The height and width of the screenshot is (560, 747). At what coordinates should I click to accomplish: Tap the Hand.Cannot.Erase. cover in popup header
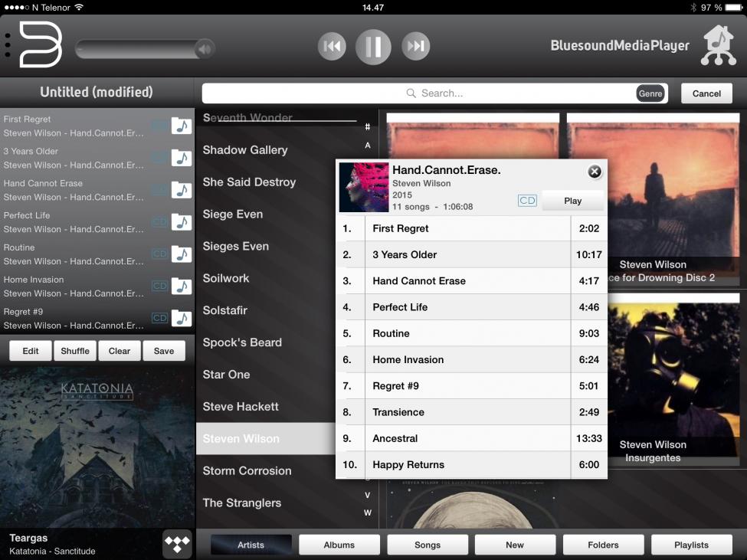pos(364,187)
